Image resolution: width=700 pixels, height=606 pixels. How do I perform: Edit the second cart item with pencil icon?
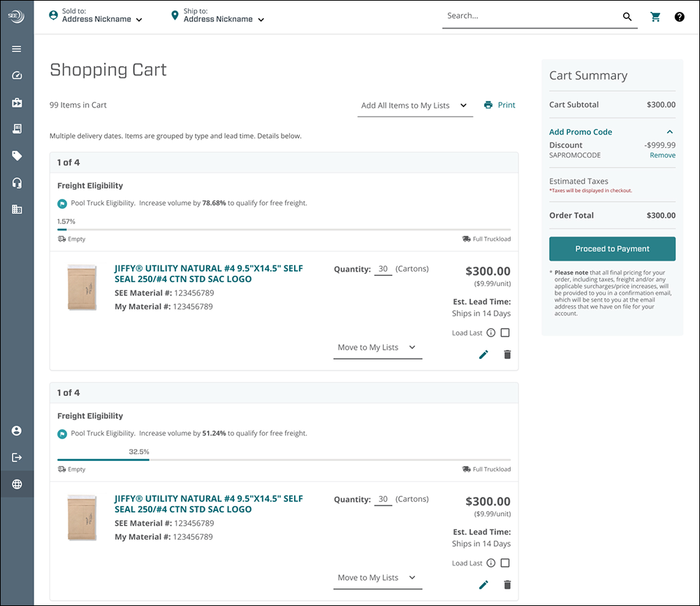(483, 585)
